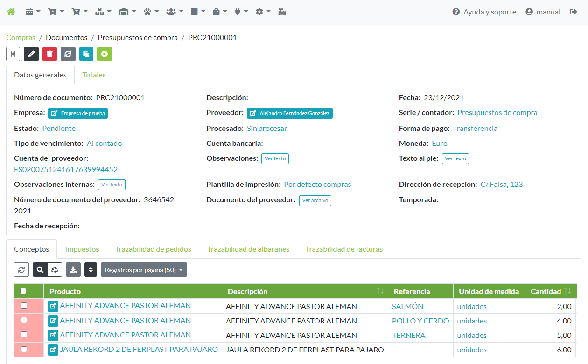Click the search magnifier icon in Conceptos
This screenshot has height=364, width=588.
[x=40, y=269]
